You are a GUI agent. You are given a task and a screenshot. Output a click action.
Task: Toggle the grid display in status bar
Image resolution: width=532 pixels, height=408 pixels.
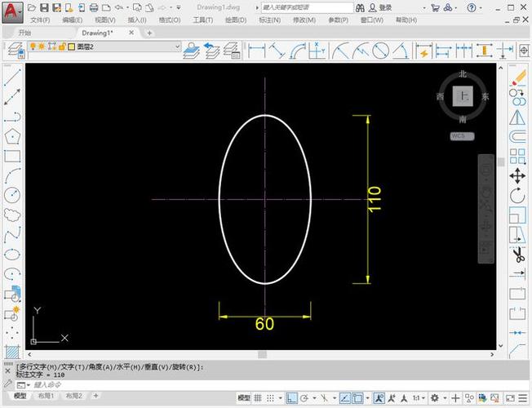pyautogui.click(x=256, y=397)
